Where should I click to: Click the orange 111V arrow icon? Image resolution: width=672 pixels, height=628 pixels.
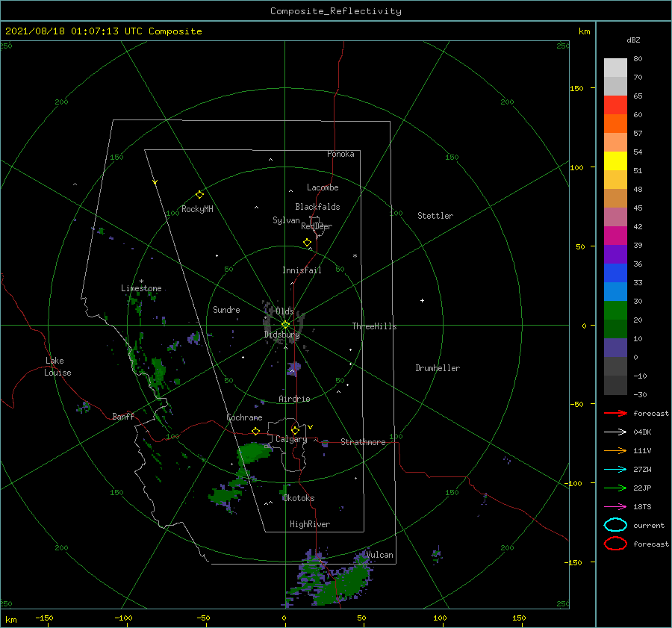click(615, 450)
